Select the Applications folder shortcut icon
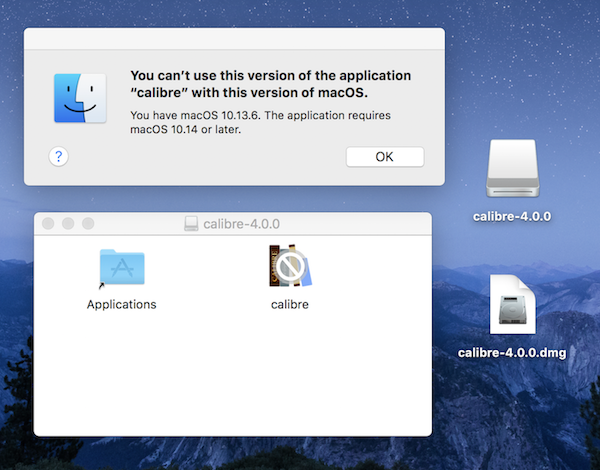 pos(122,268)
